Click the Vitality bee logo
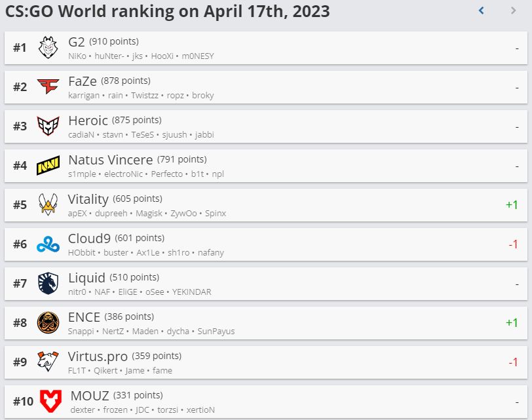This screenshot has height=420, width=532. coord(48,204)
